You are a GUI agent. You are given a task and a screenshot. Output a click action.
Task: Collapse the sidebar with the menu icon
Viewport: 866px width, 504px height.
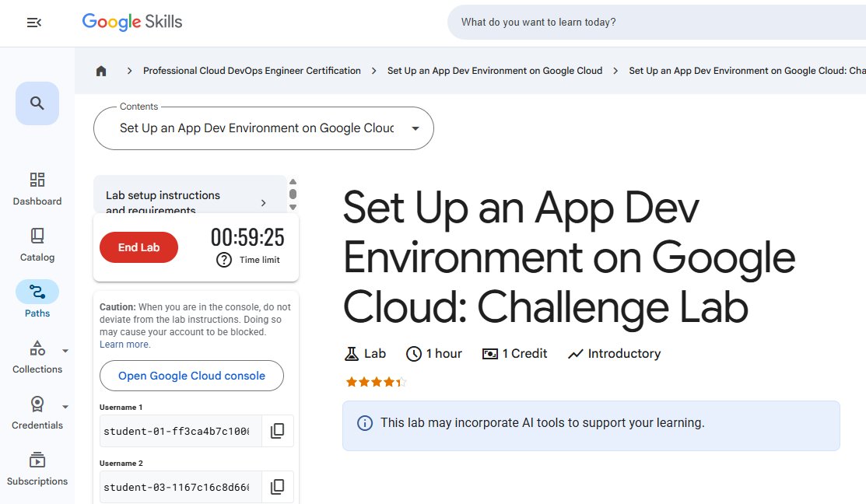pyautogui.click(x=34, y=23)
